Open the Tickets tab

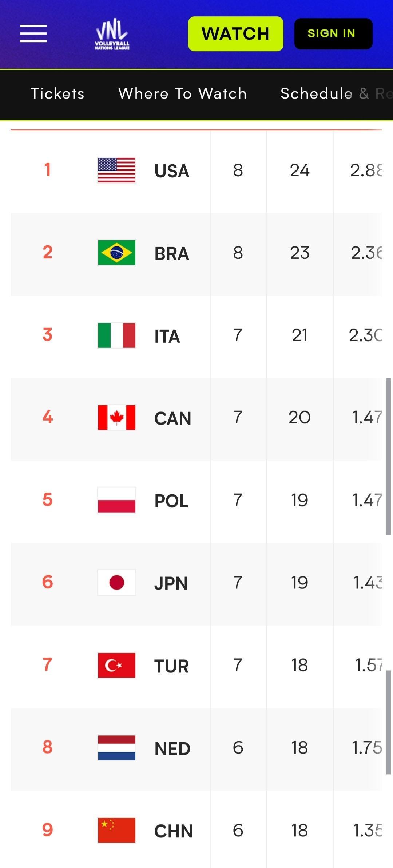click(57, 93)
